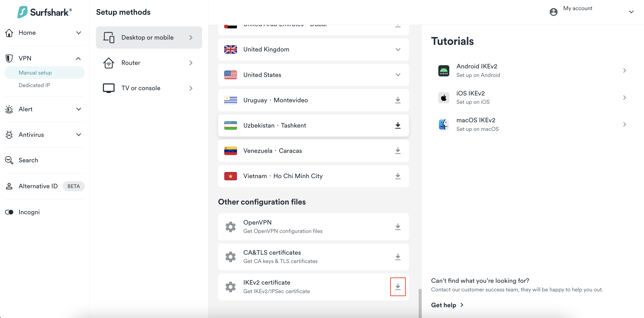This screenshot has height=318, width=644.
Task: Download OpenVPN configuration files
Action: click(x=398, y=227)
